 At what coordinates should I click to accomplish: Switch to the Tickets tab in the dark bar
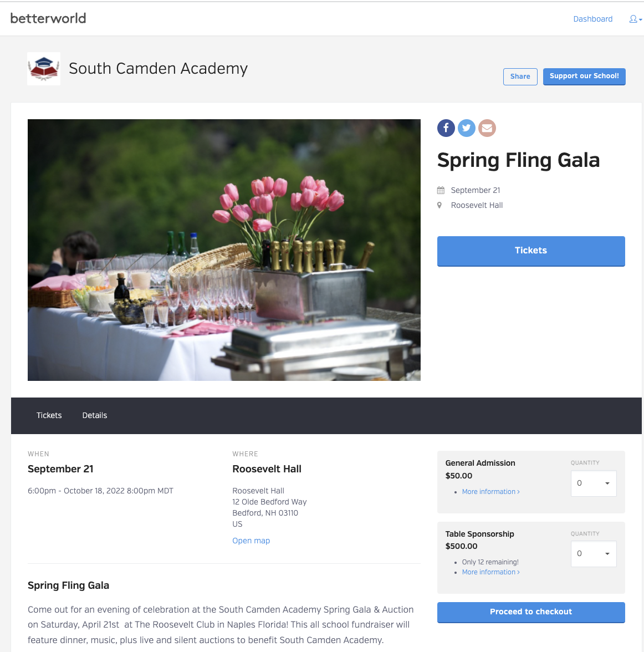pos(49,415)
